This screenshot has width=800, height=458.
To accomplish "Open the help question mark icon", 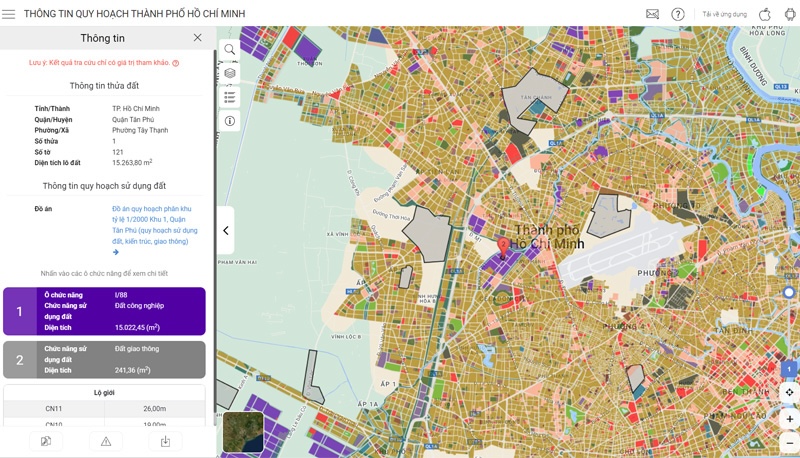I will coord(678,14).
